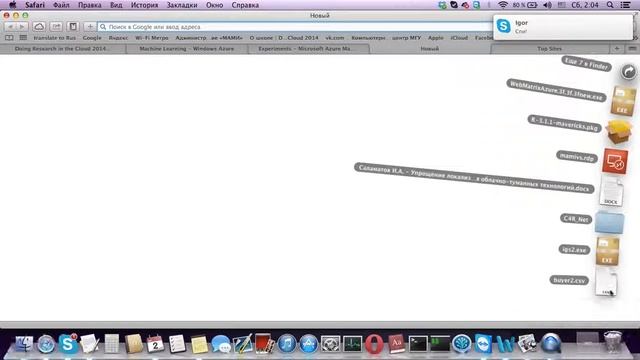Add a new tab with plus button
Screen dimensions: 640x360
click(617, 49)
